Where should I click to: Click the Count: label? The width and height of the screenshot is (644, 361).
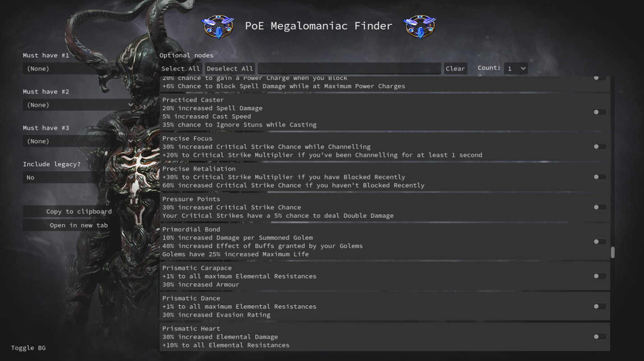(489, 68)
